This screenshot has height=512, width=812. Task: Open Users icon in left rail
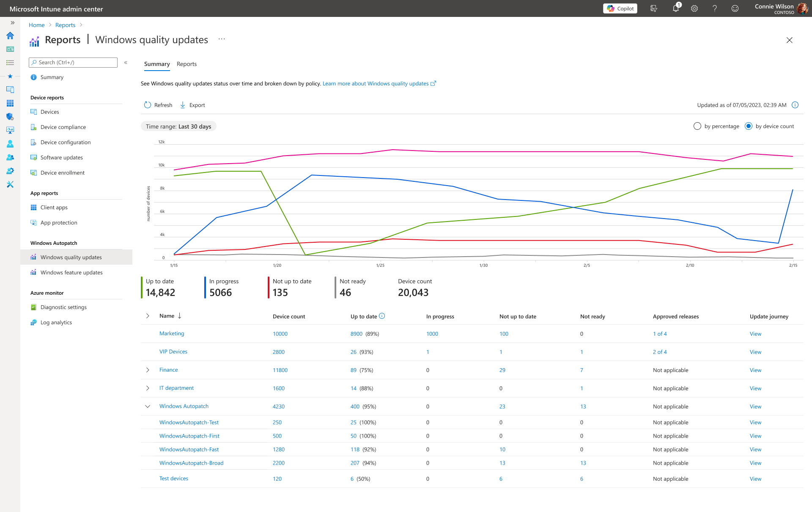tap(10, 144)
